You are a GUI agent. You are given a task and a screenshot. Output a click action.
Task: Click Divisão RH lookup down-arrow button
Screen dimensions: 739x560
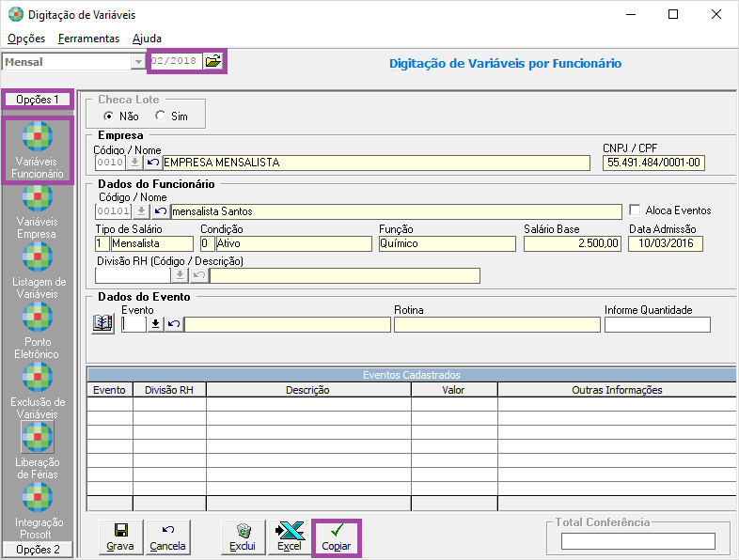point(180,275)
